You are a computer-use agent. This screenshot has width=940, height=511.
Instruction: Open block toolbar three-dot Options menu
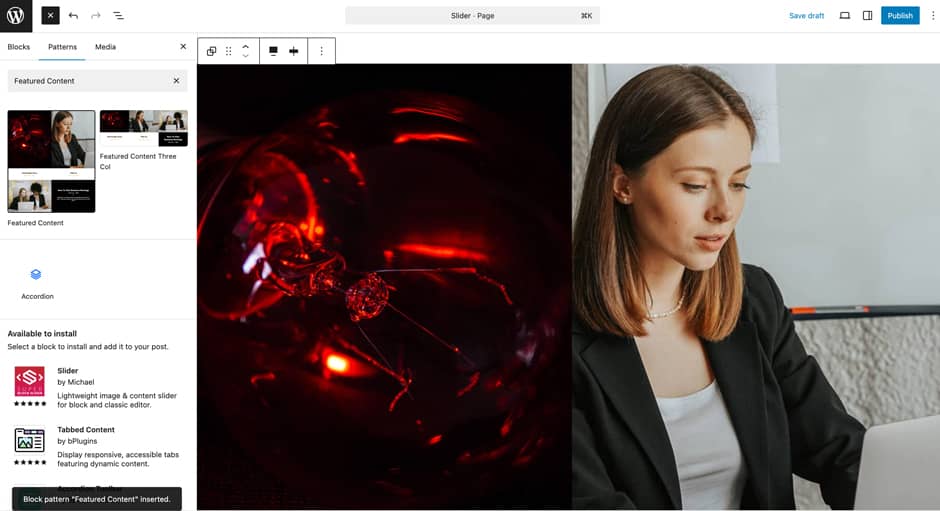(x=321, y=51)
